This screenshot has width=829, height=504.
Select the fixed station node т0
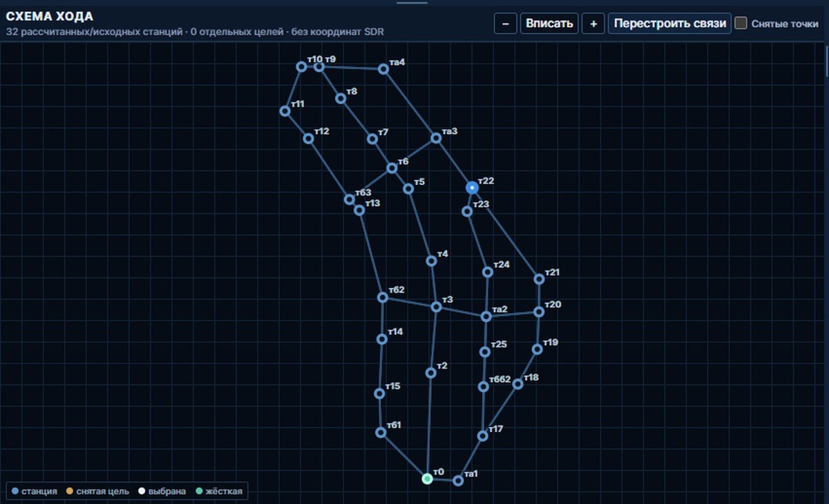click(428, 478)
